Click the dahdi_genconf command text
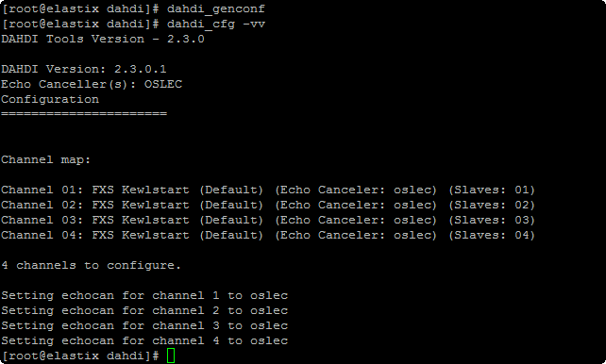Viewport: 606px width, 364px height. pos(216,9)
